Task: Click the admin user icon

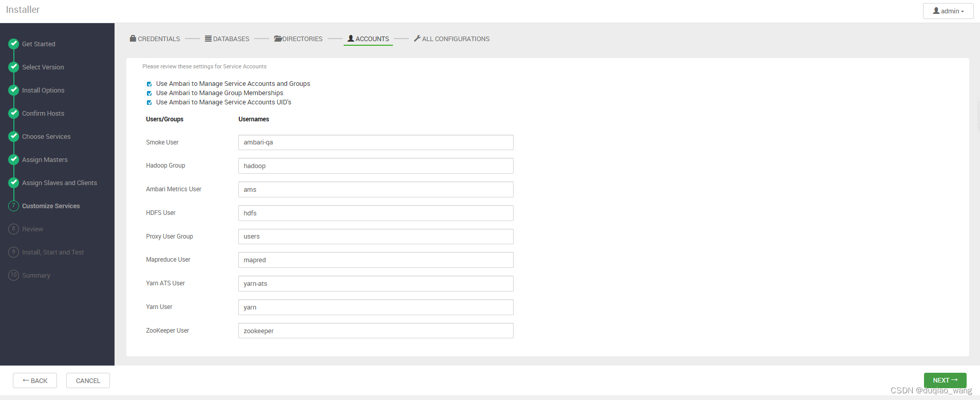Action: click(936, 10)
